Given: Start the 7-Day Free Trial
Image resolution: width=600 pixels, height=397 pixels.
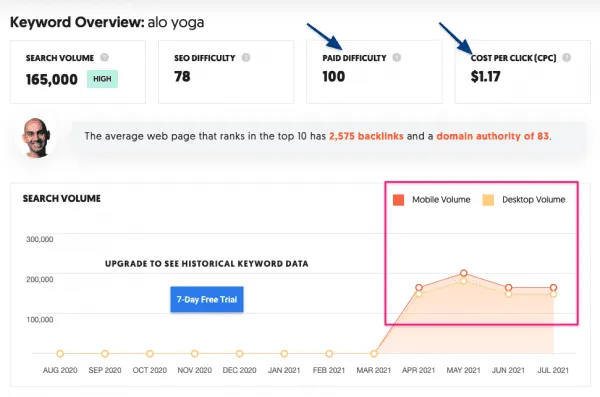Looking at the screenshot, I should [x=207, y=299].
